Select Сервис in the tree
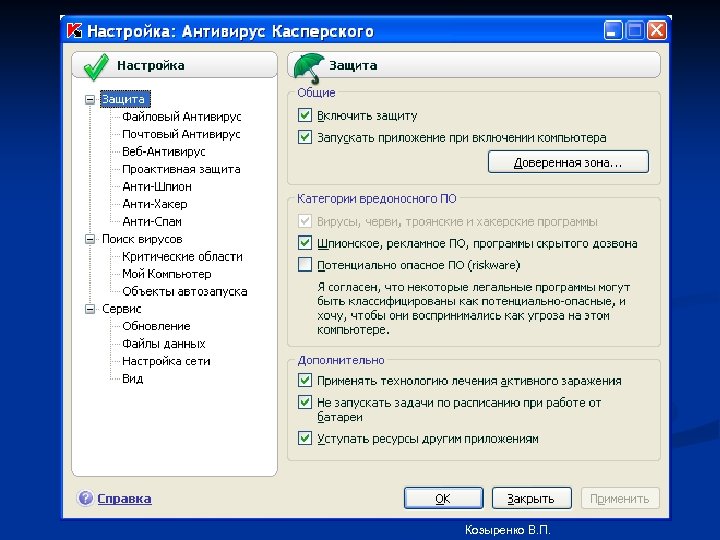This screenshot has height=540, width=720. click(122, 309)
